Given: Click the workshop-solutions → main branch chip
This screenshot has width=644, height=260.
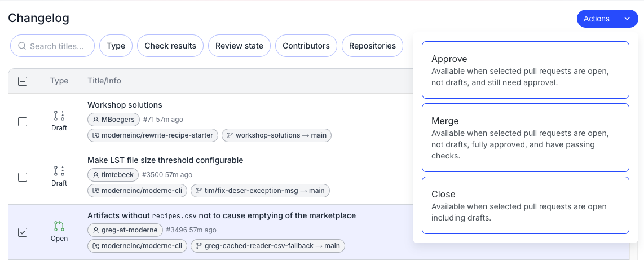Looking at the screenshot, I should pyautogui.click(x=277, y=135).
